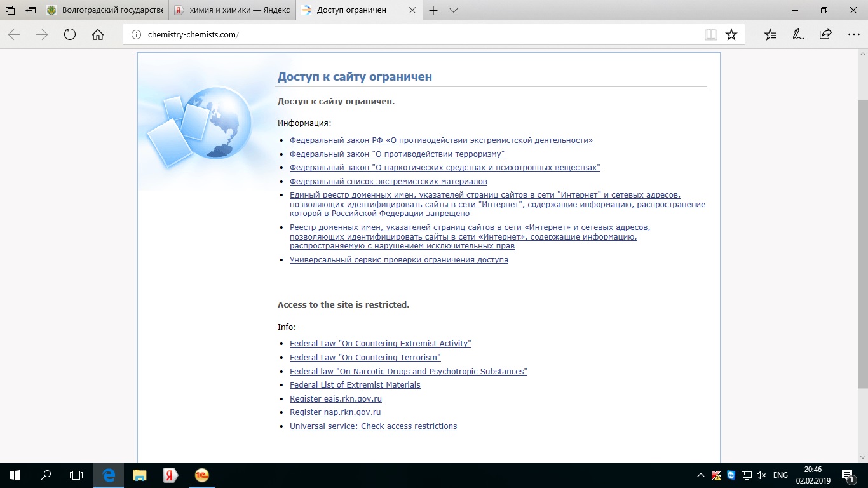This screenshot has height=488, width=868.
Task: Open the Favorites hub icon
Action: (770, 35)
